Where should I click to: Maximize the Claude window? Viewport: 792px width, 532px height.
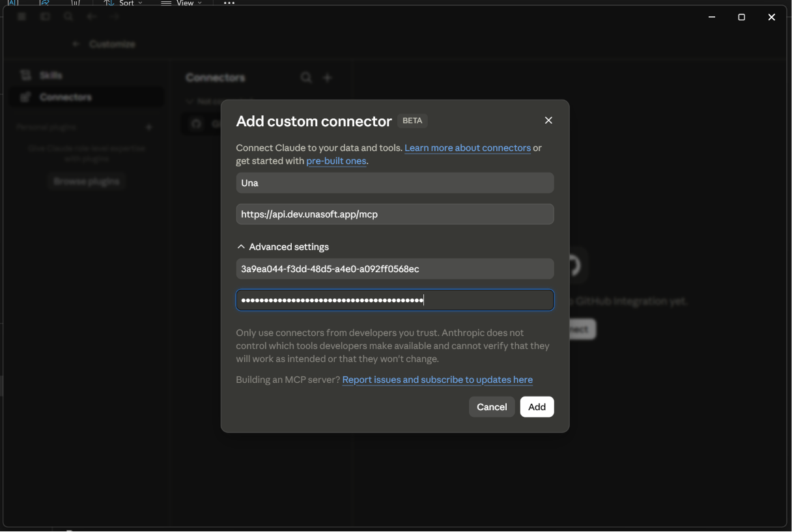click(x=741, y=18)
